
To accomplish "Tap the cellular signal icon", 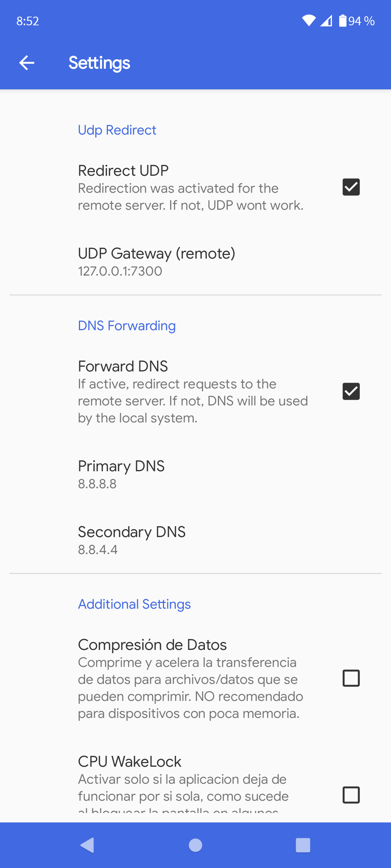I will 326,21.
